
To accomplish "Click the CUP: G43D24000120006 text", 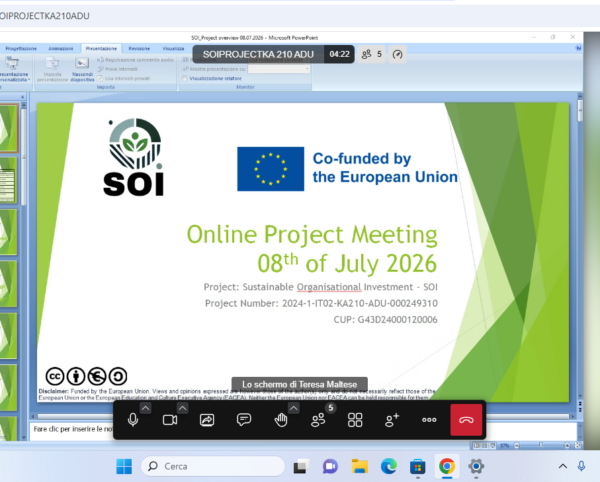I will point(385,319).
